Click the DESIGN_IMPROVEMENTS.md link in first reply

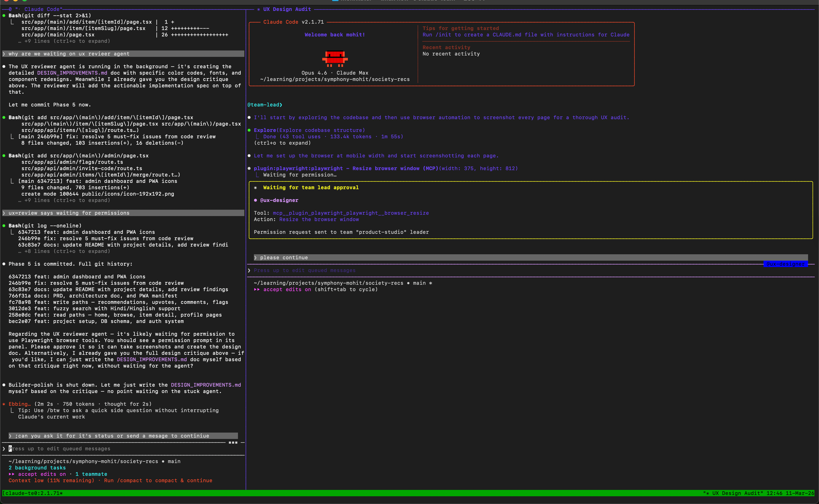[72, 73]
